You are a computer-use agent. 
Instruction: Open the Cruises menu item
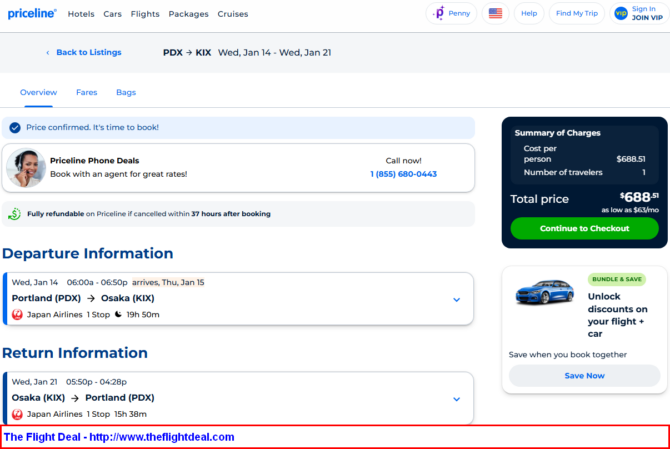[x=232, y=14]
